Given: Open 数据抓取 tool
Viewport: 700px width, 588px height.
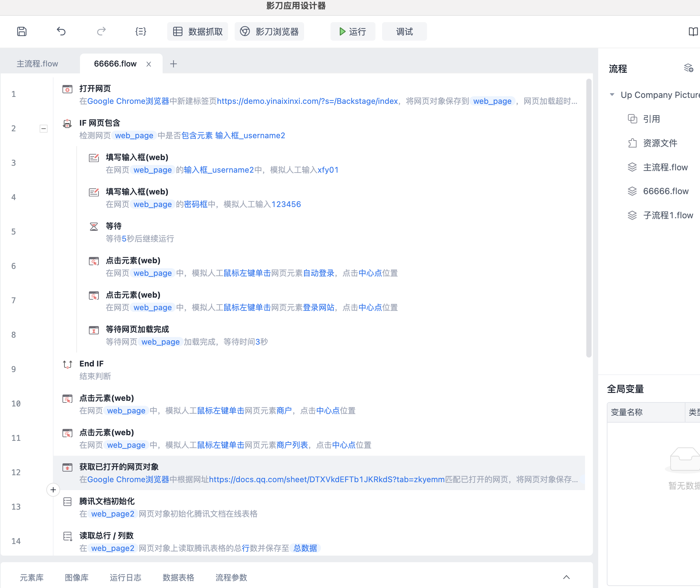Looking at the screenshot, I should click(x=198, y=31).
